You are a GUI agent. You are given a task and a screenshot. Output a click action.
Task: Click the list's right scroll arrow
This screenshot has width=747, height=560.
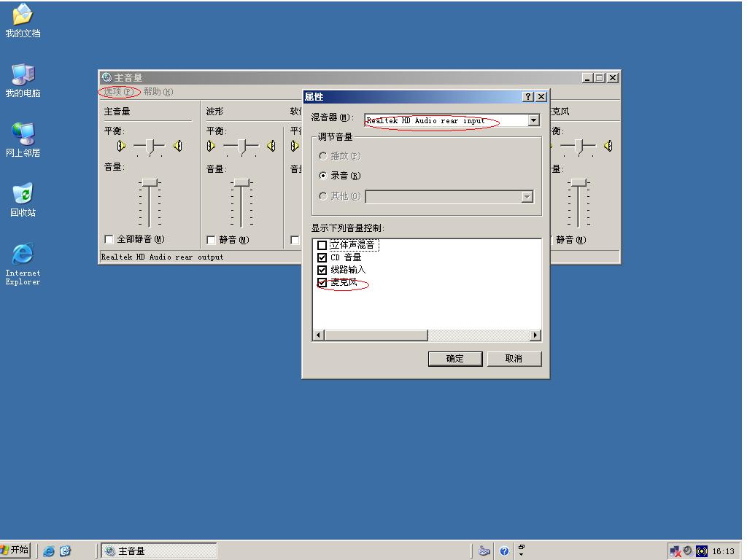(x=535, y=335)
